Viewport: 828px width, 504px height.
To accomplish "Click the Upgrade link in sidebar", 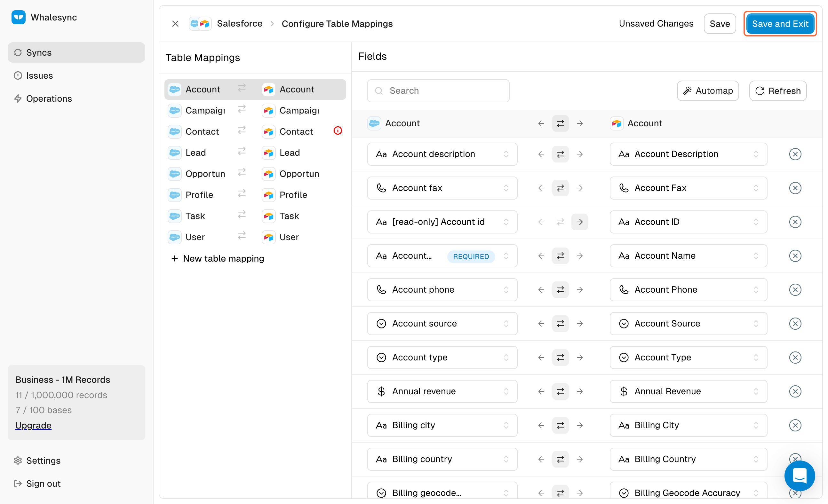I will (33, 424).
